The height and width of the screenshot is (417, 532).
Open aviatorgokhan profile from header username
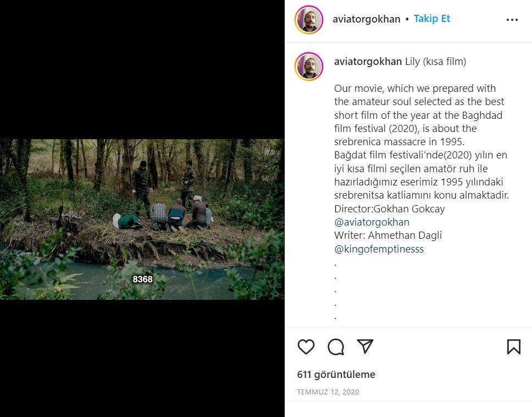(366, 19)
